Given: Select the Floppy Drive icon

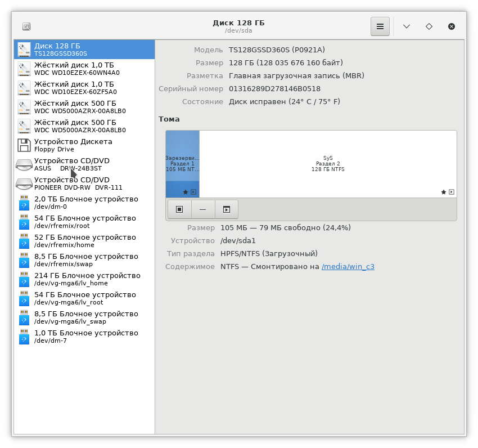Looking at the screenshot, I should 24,145.
